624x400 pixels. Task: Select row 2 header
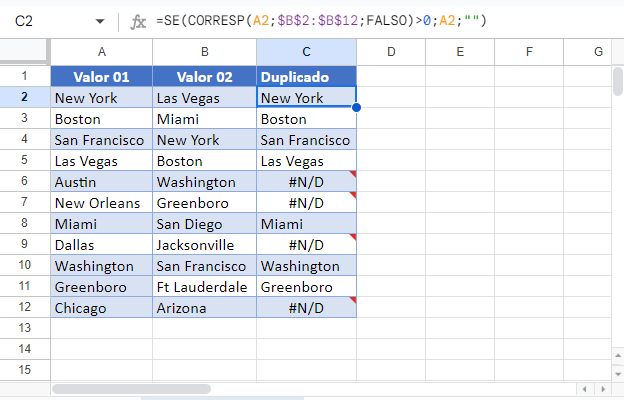pyautogui.click(x=25, y=97)
